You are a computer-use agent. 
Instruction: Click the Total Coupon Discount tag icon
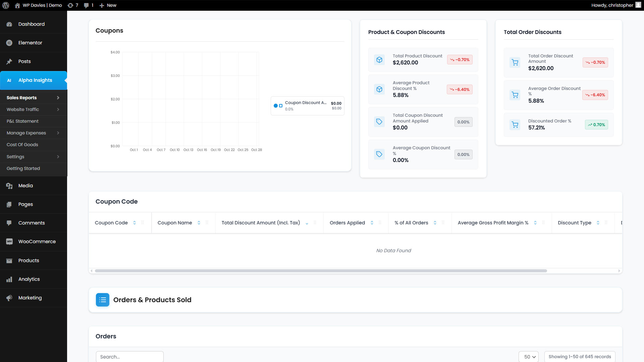pos(379,122)
